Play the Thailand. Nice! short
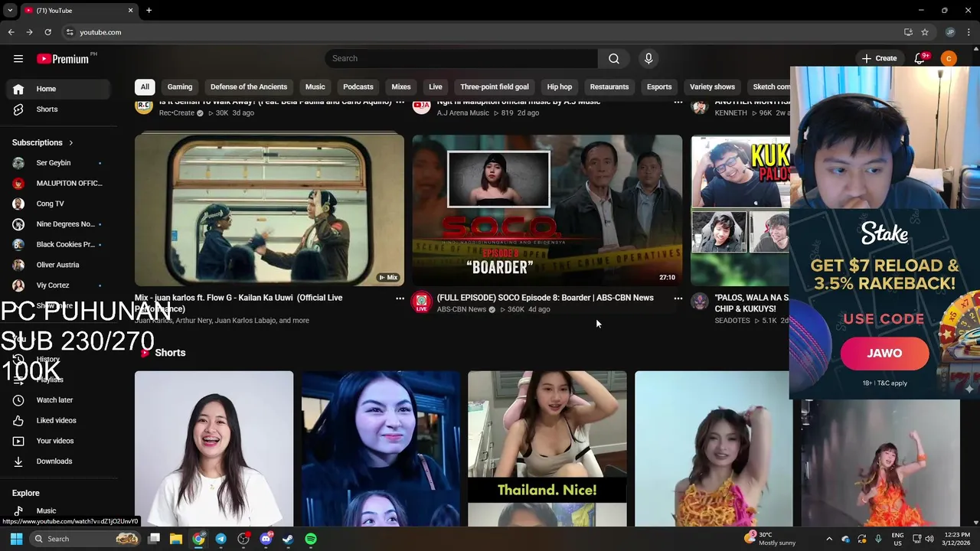The height and width of the screenshot is (551, 980). click(x=547, y=448)
